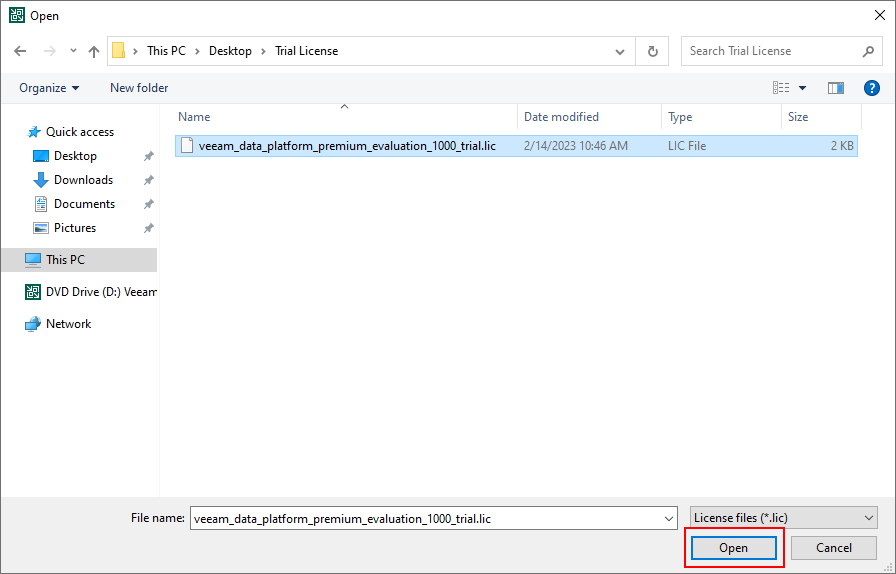Click the forward navigation arrow

[x=50, y=51]
